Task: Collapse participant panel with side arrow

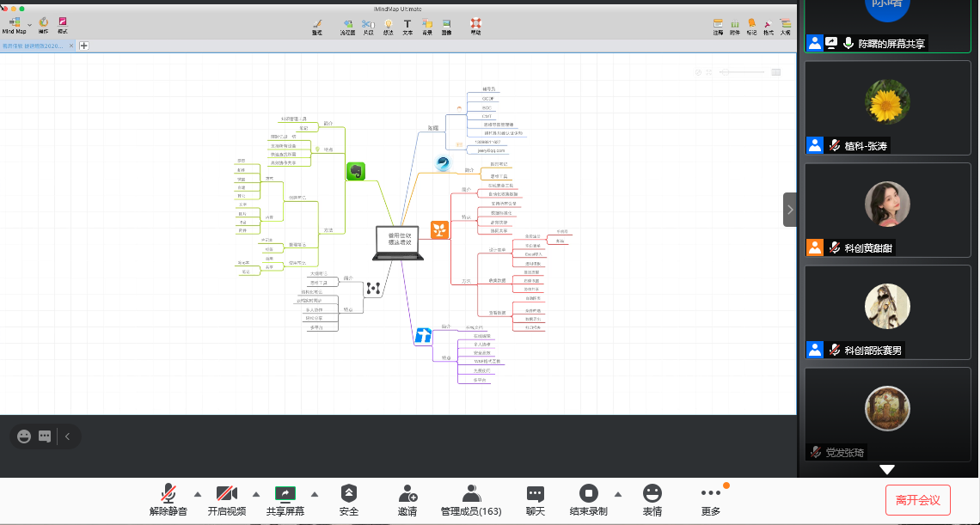Action: (x=789, y=210)
